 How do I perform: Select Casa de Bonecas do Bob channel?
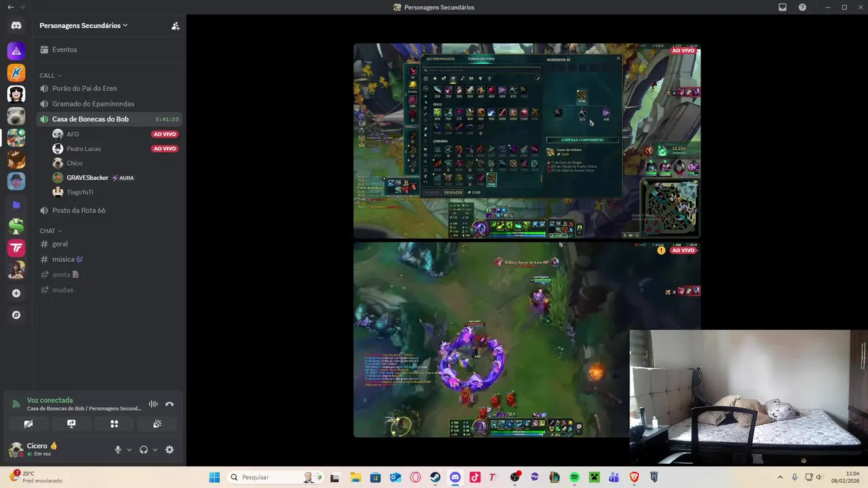click(108, 119)
